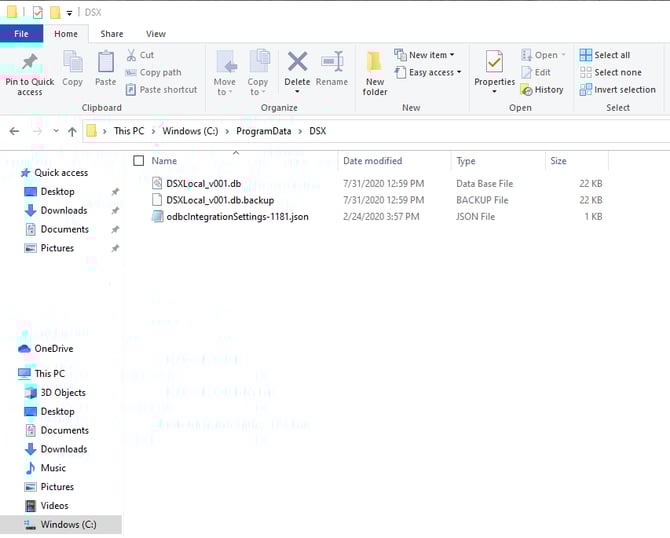Click the Edit ribbon button

(x=536, y=73)
